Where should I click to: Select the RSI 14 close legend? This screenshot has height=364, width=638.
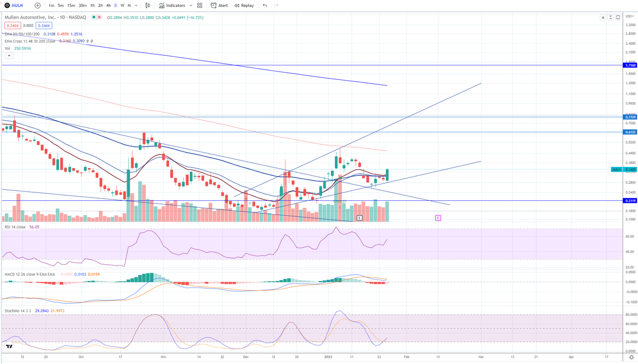15,227
